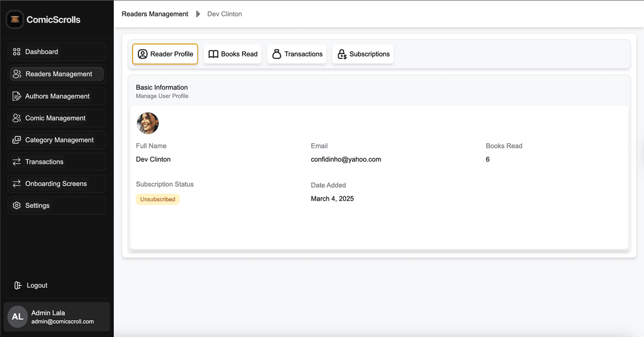Select the Comic Management icon

tap(16, 118)
